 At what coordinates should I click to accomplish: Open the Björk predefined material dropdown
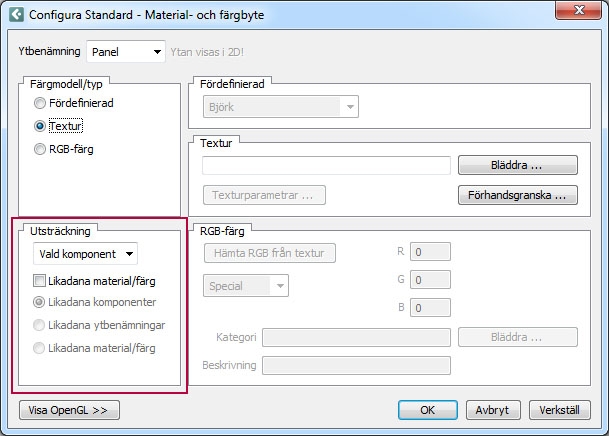[x=280, y=107]
